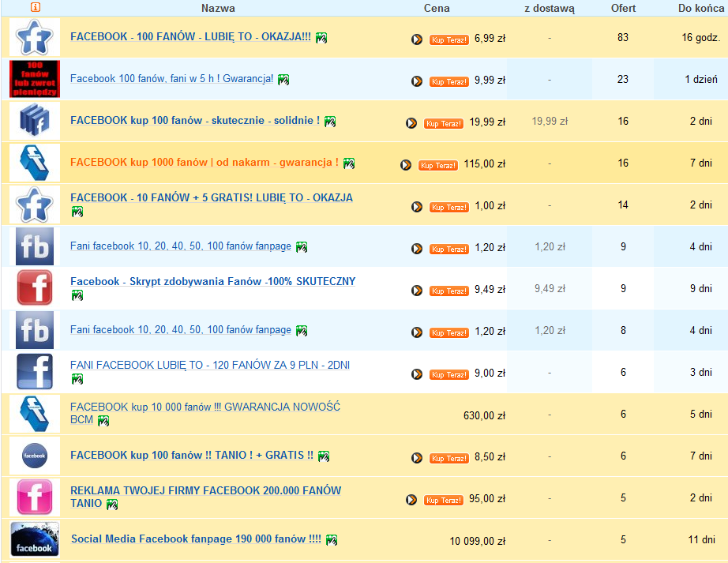
Task: Click 'Kup Teraz!' for the 95,00 zł listing
Action: click(x=444, y=500)
